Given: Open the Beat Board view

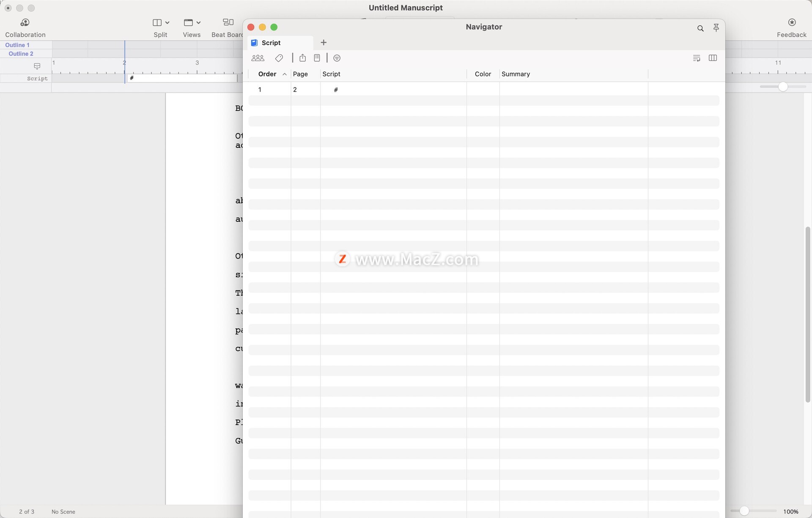Looking at the screenshot, I should coord(228,27).
